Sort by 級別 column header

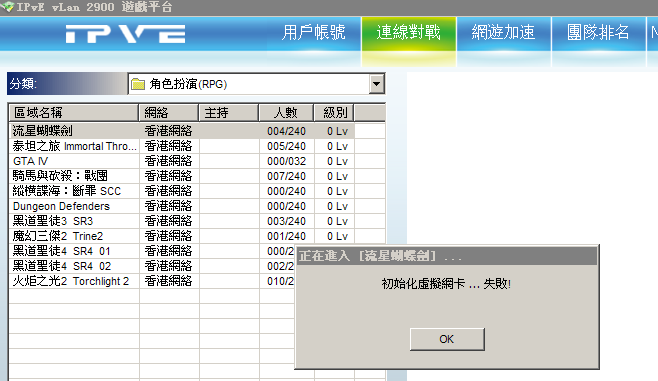(334, 112)
